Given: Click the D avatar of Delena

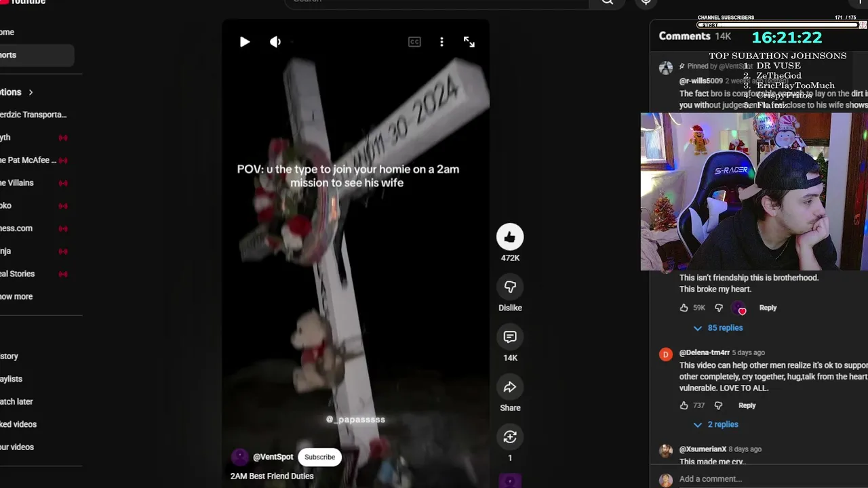Looking at the screenshot, I should click(666, 354).
